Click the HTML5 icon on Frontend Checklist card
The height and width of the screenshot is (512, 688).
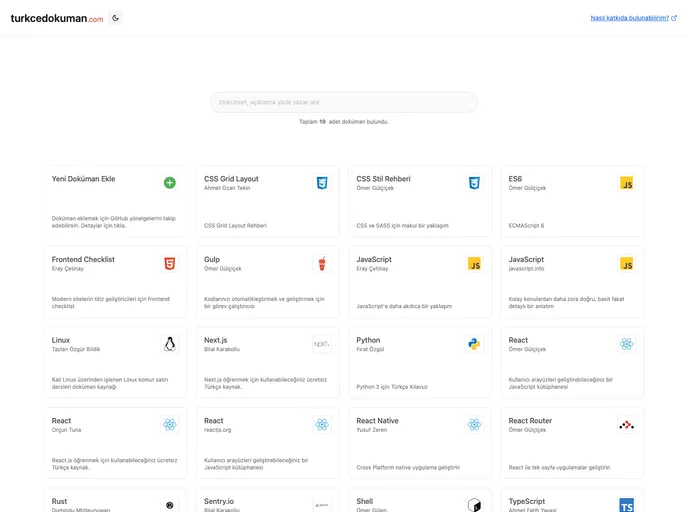[x=170, y=264]
